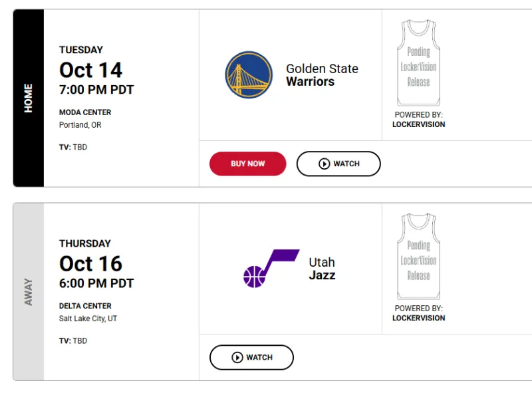Image resolution: width=532 pixels, height=393 pixels.
Task: Select the black HOME side label
Action: (x=29, y=98)
